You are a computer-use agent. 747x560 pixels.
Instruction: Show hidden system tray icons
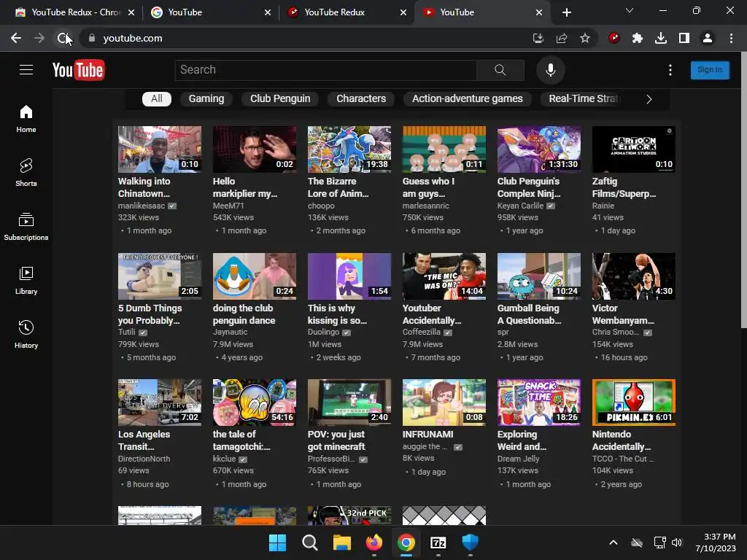[614, 542]
